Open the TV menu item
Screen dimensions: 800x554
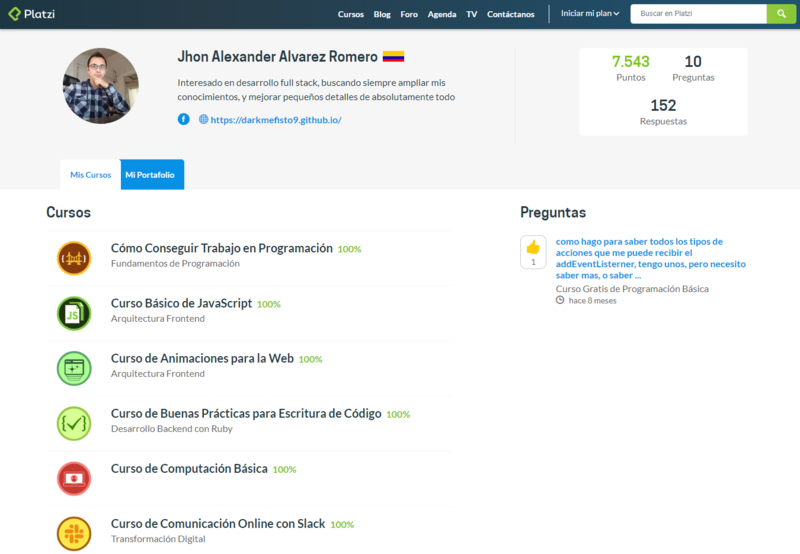coord(471,14)
